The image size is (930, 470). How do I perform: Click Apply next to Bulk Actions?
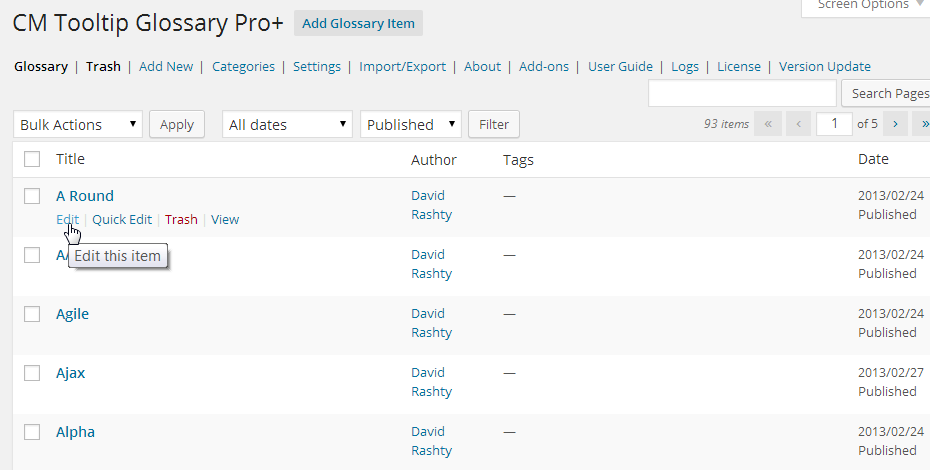pyautogui.click(x=177, y=125)
